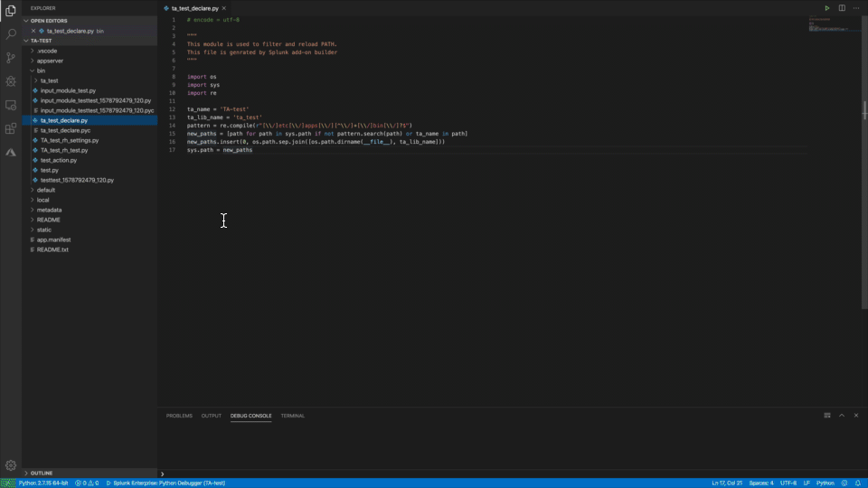Maximize the panel with the up chevron
This screenshot has height=488, width=868.
point(841,416)
